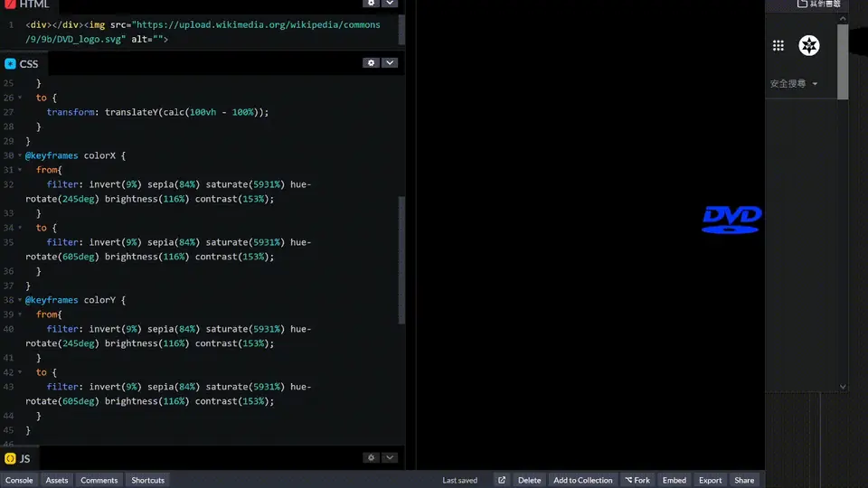The image size is (868, 488).
Task: Open the Console tab
Action: [x=19, y=480]
